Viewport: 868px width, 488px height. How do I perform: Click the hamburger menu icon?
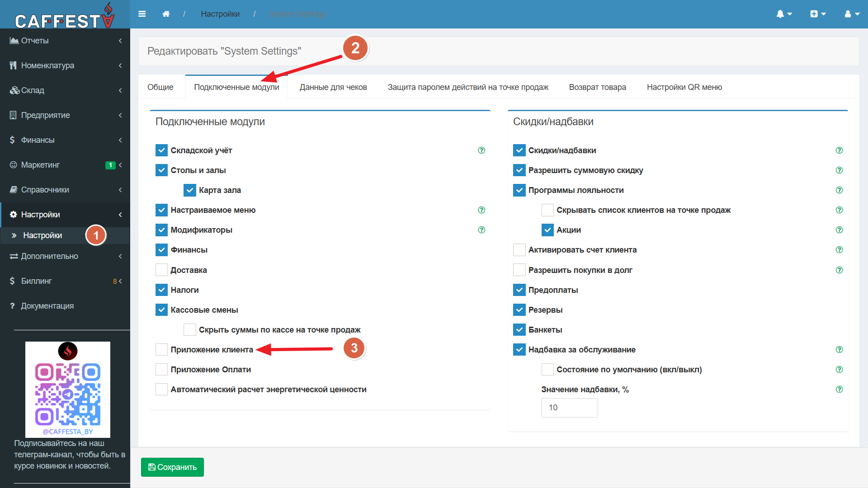tap(142, 14)
